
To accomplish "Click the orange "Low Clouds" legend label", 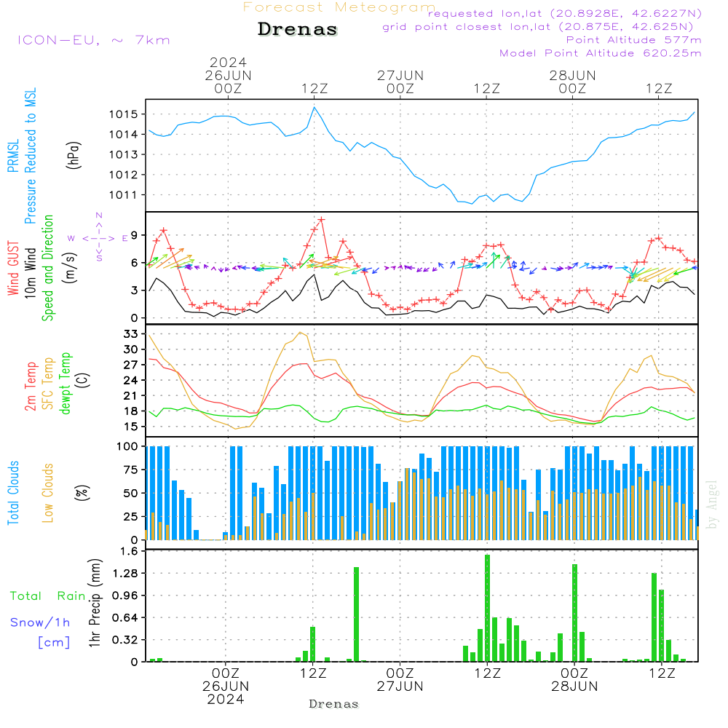I will click(x=48, y=493).
